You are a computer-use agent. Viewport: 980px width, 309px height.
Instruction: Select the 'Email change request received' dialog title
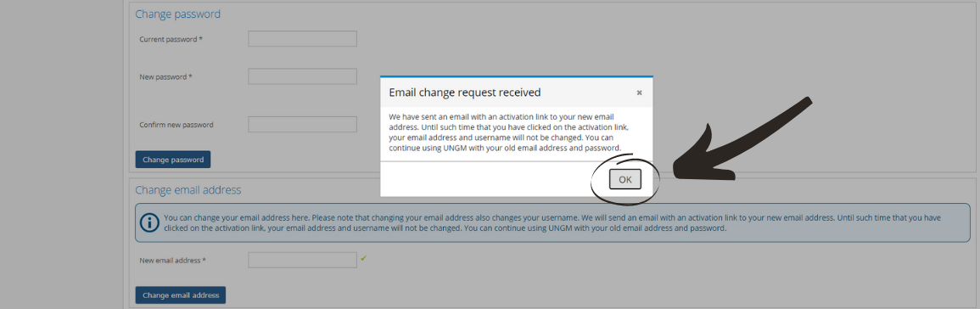464,93
